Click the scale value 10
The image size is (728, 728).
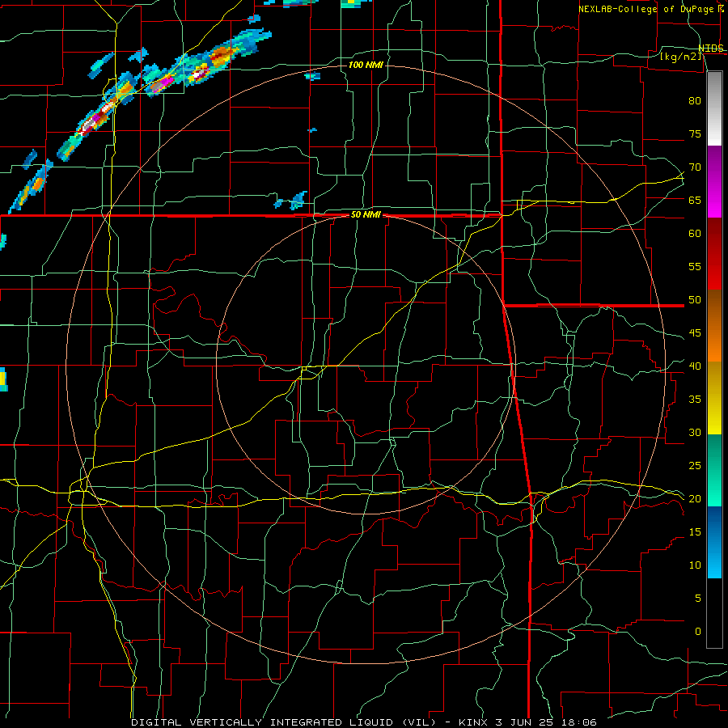[x=695, y=565]
